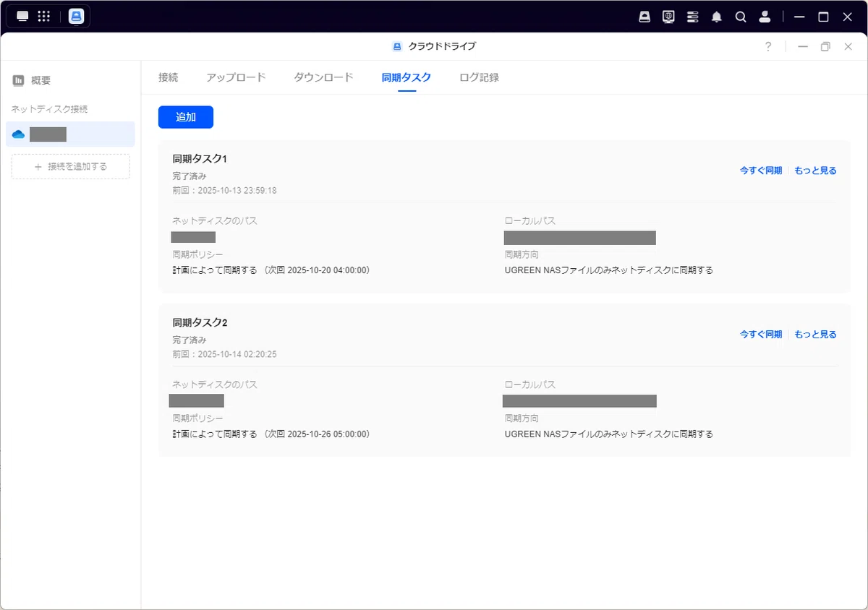Click 今すぐ同期 for 同期タスク2

(761, 335)
